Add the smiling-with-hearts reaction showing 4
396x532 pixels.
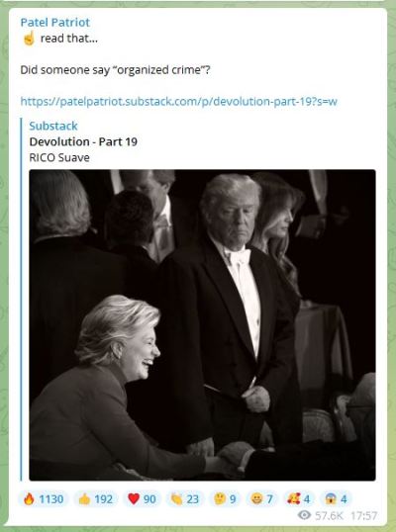(299, 499)
